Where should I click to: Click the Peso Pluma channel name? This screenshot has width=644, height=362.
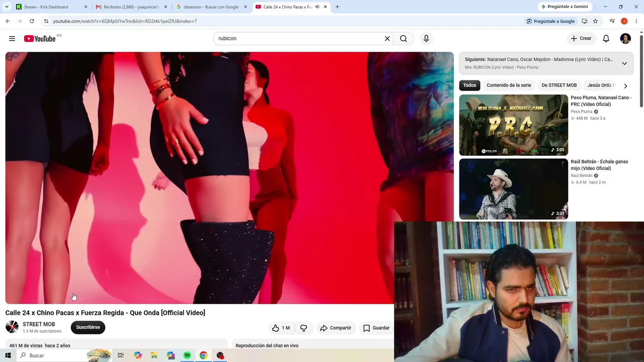coord(582,112)
